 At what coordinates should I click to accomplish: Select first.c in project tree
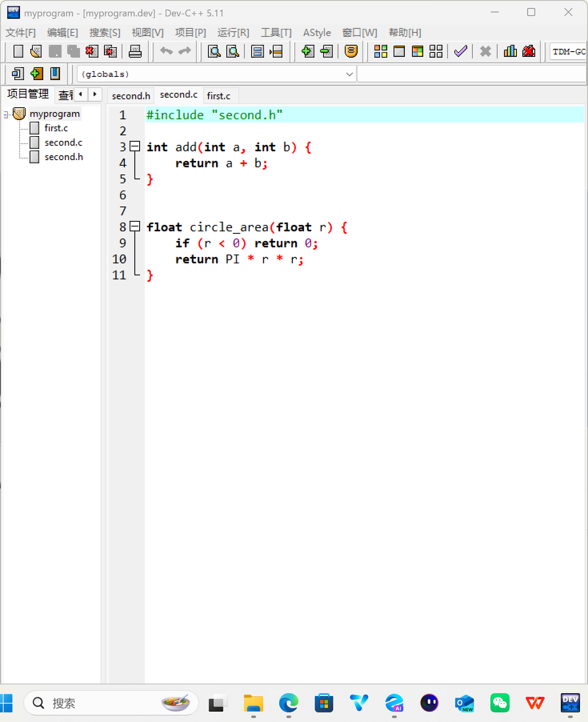coord(56,128)
